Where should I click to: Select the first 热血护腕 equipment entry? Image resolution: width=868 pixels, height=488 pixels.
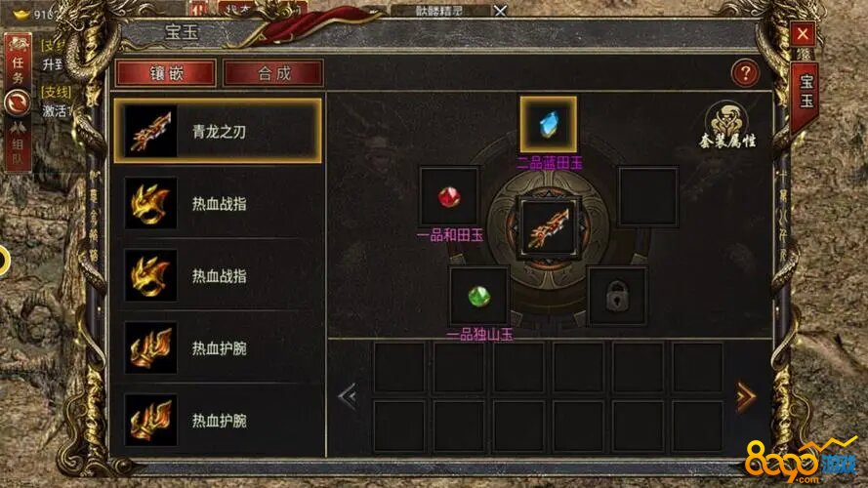coord(218,348)
